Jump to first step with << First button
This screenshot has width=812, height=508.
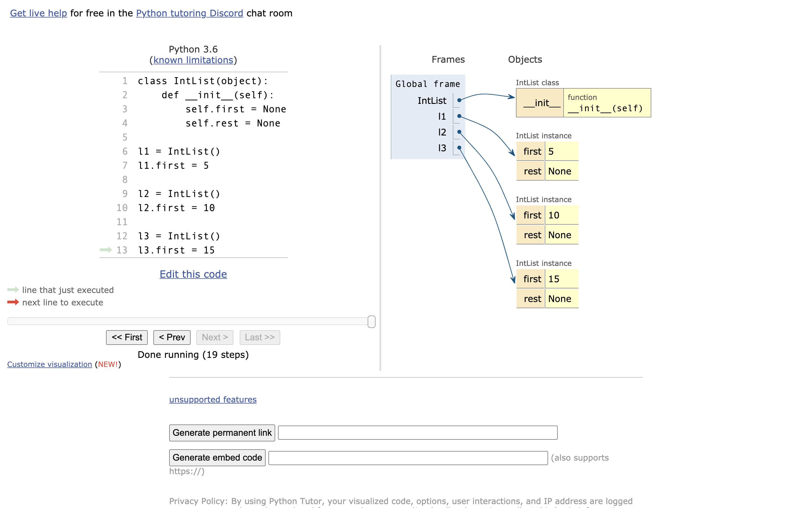point(127,337)
